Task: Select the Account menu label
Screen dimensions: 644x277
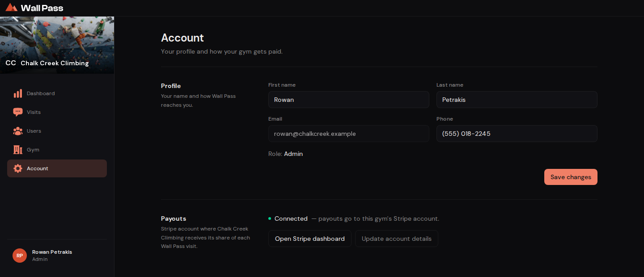Action: point(38,168)
